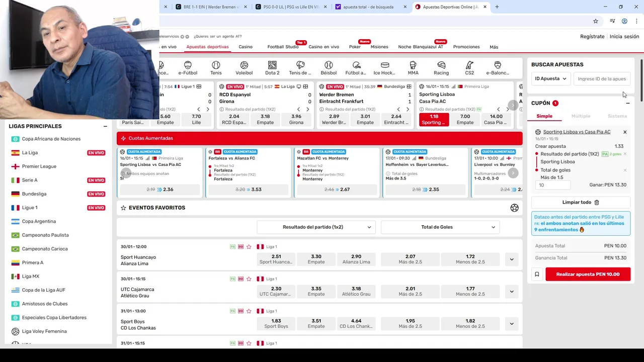Click the Inicia sesión link
Viewport: 644px width, 362px height.
tap(624, 36)
